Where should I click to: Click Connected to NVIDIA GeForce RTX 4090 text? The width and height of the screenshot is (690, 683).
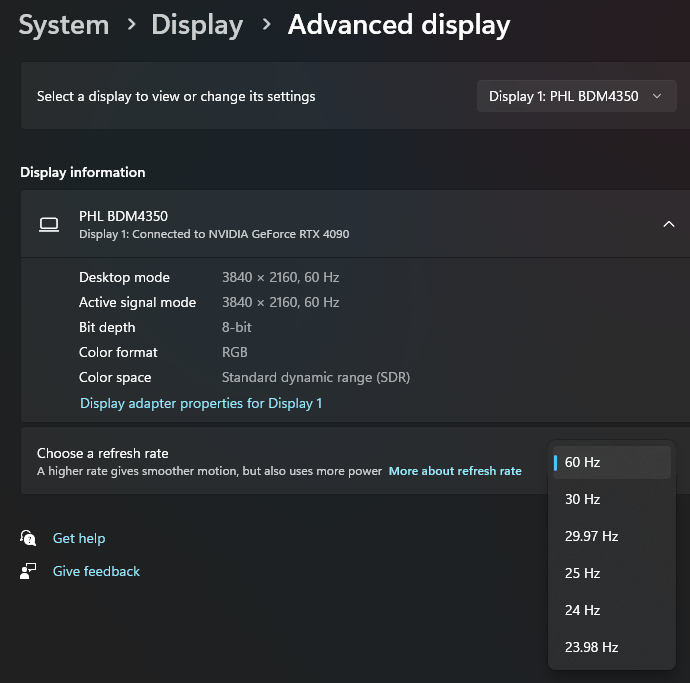pos(241,234)
